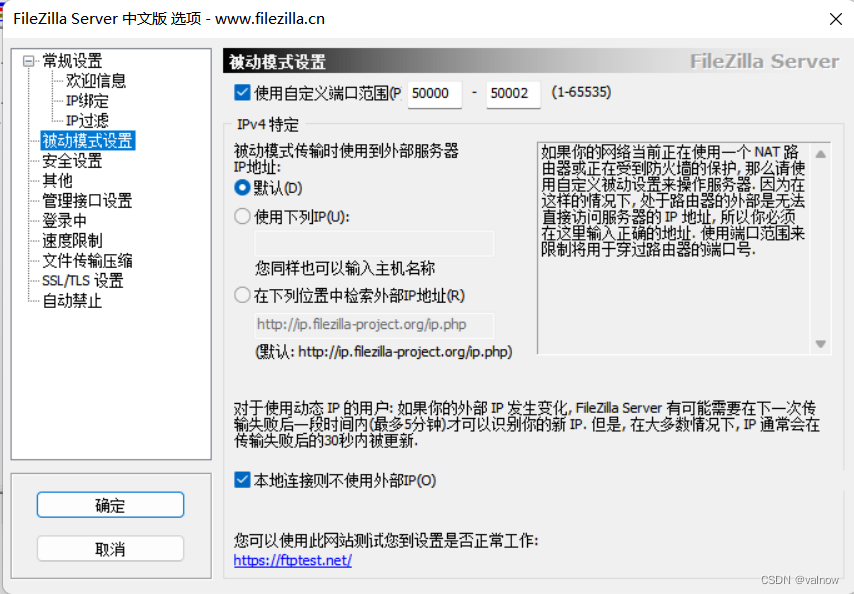Open the 速度限制 settings page

click(72, 241)
